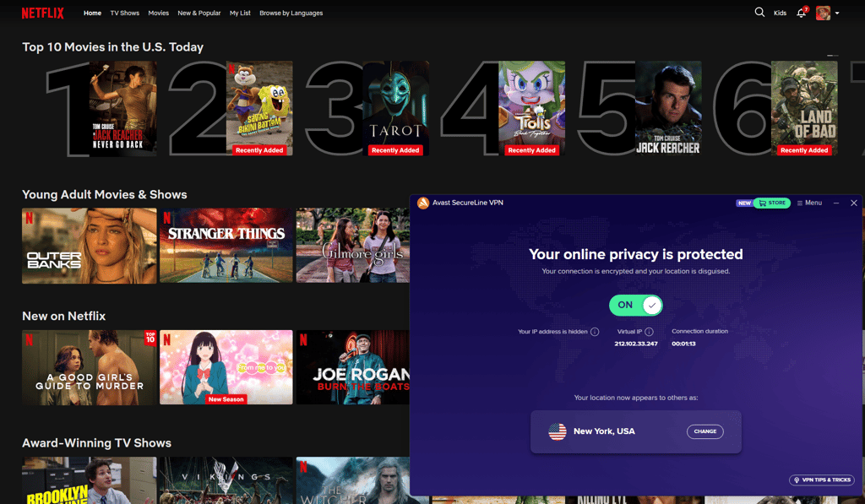Open Outer Banks thumbnail

[x=90, y=246]
